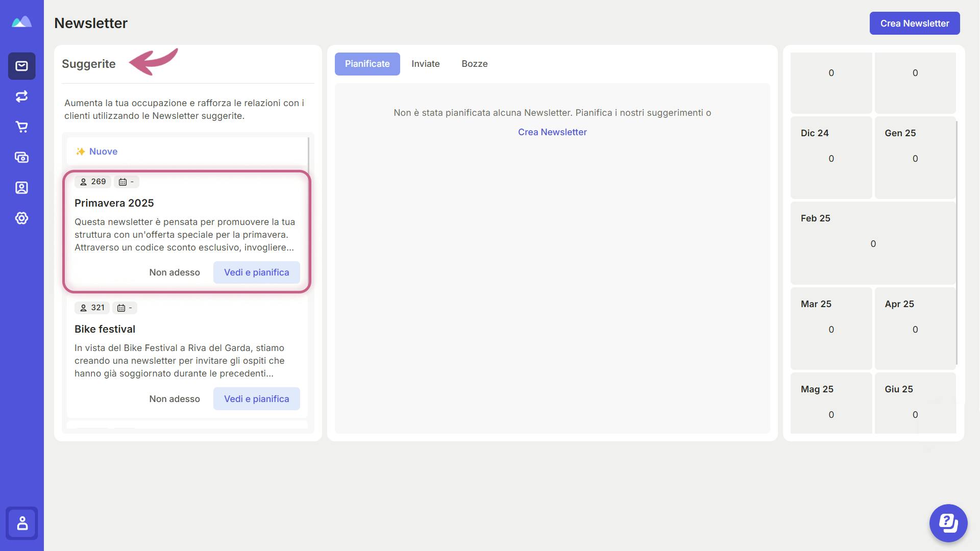Click the Nuove section label
The height and width of the screenshot is (551, 980).
(103, 152)
